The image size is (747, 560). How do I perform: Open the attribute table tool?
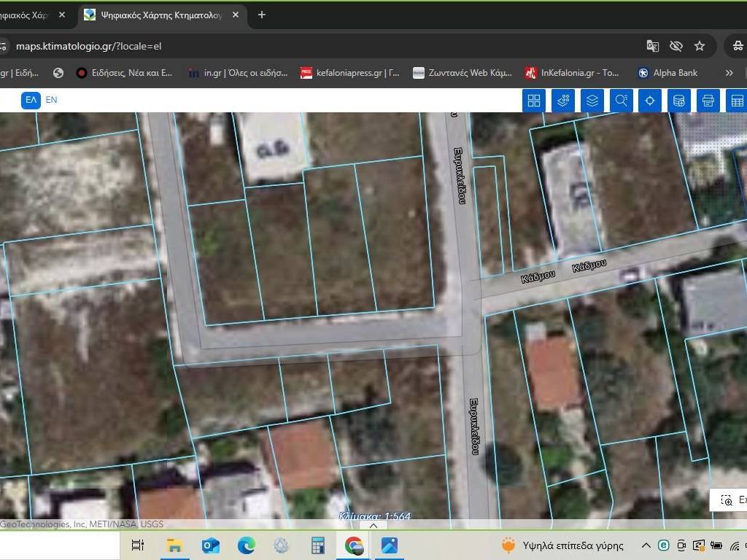tap(737, 101)
